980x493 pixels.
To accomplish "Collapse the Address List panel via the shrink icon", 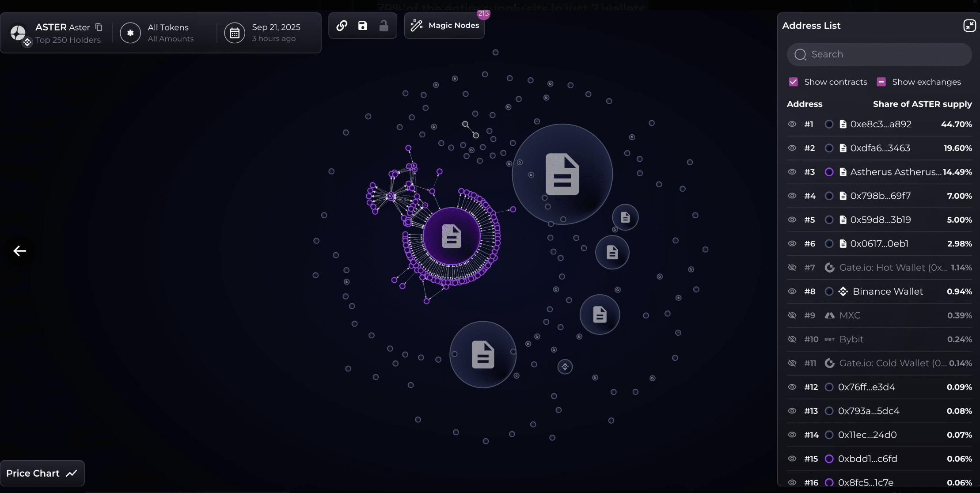I will click(x=969, y=26).
